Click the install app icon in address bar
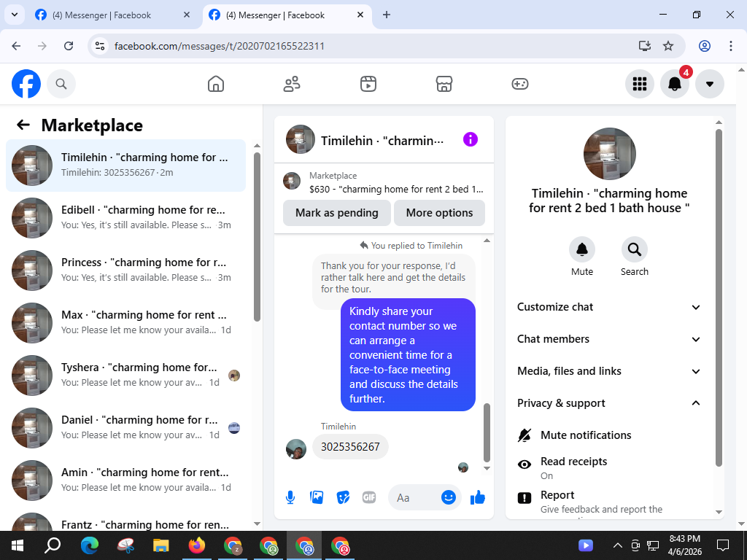 645,46
